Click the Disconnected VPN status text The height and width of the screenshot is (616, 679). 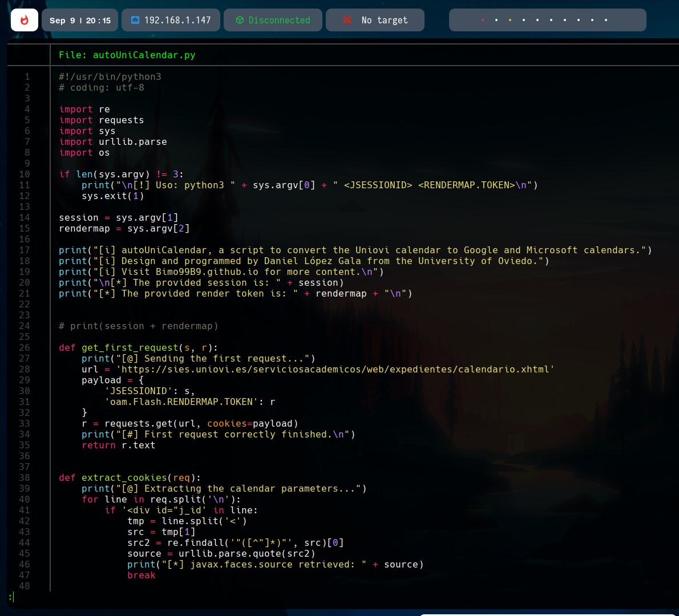[279, 20]
